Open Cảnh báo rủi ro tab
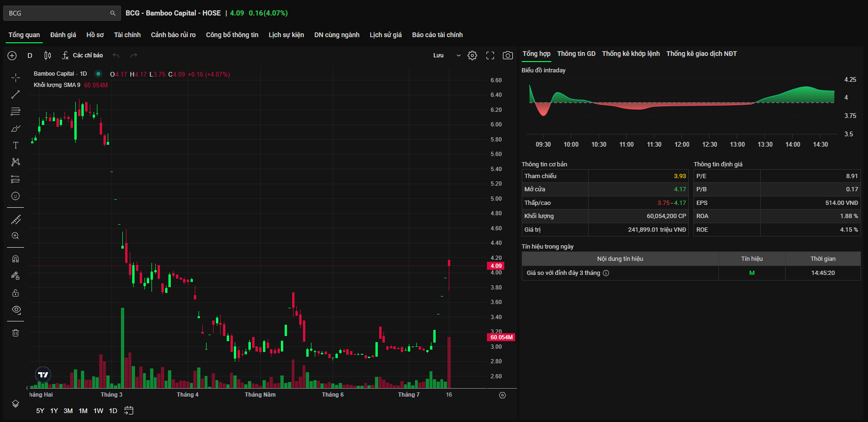This screenshot has width=868, height=422. point(173,35)
